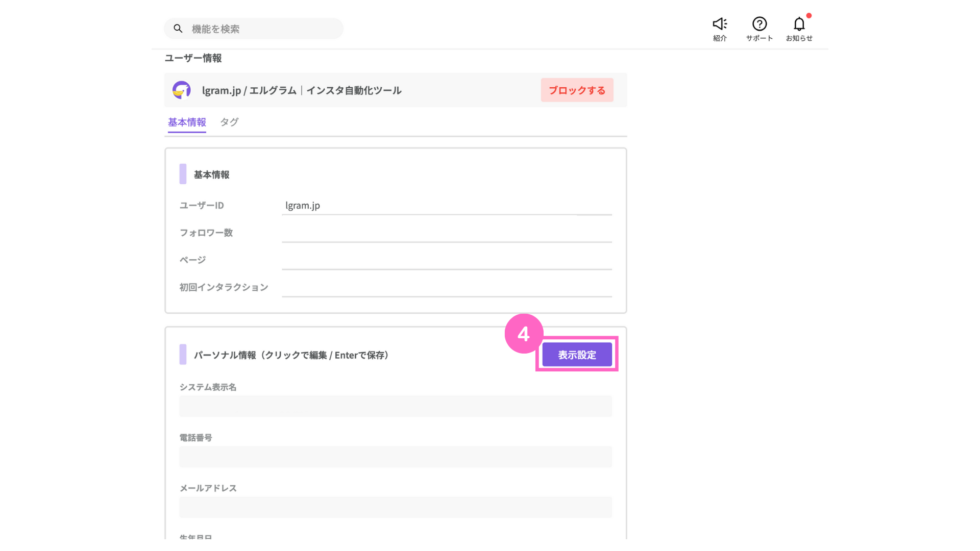Switch to the タグ tab
The width and height of the screenshot is (980, 551).
[229, 122]
